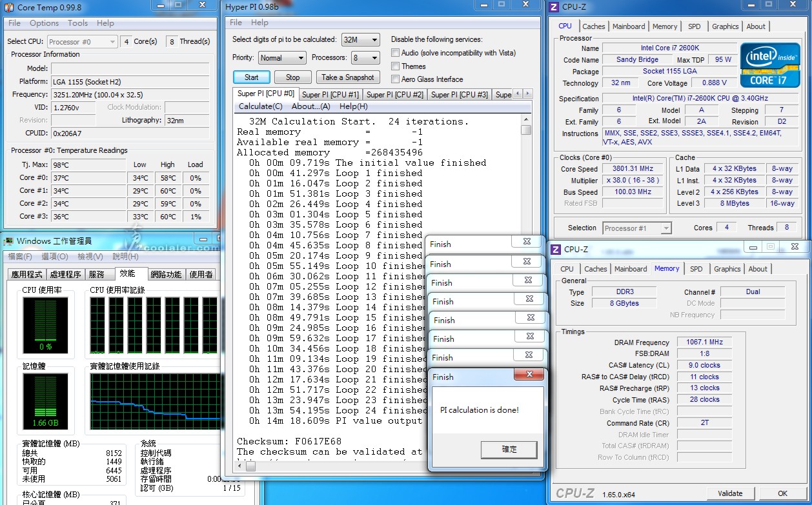Click the 'Loop 5 finished' output line
Viewport: 812px width, 505px height.
click(336, 214)
